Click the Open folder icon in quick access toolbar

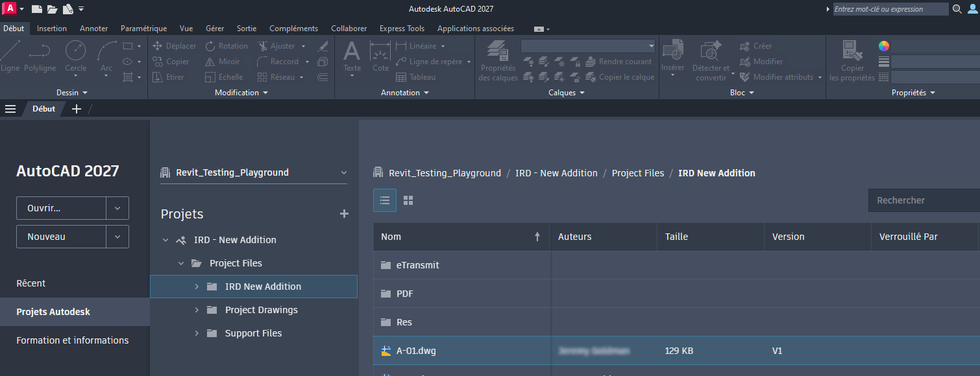[x=53, y=9]
